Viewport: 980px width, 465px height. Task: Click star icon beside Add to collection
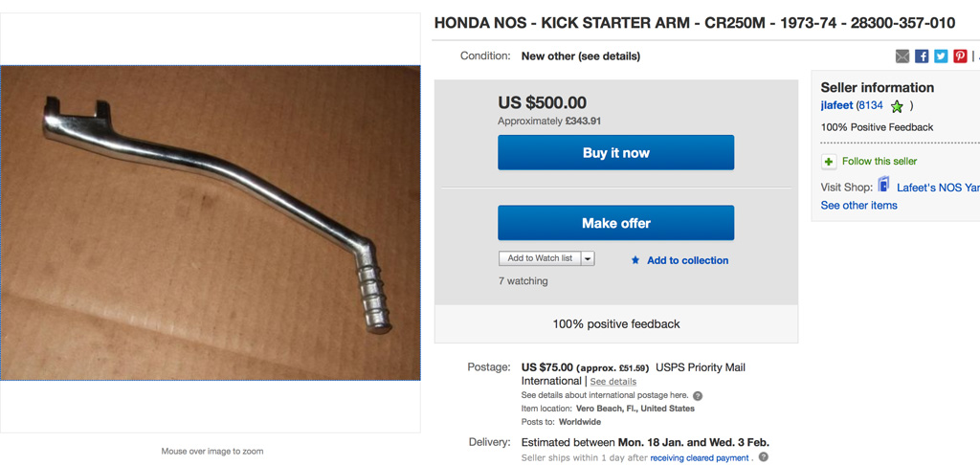pyautogui.click(x=635, y=260)
